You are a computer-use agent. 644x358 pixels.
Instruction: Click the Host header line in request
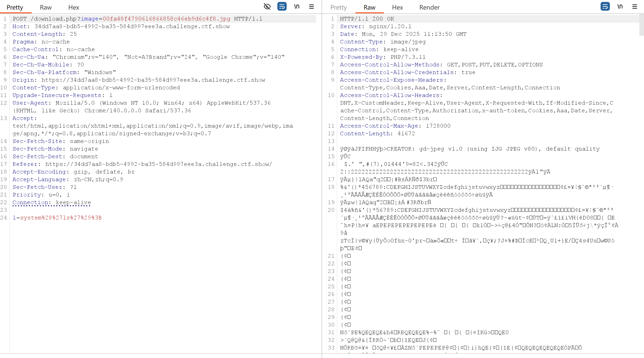(x=121, y=27)
